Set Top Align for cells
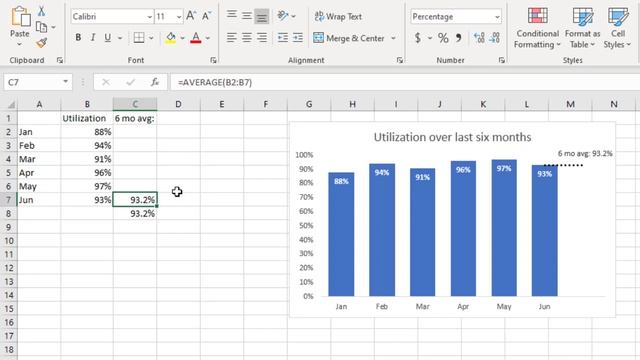Viewport: 640px width, 360px height. point(231,16)
